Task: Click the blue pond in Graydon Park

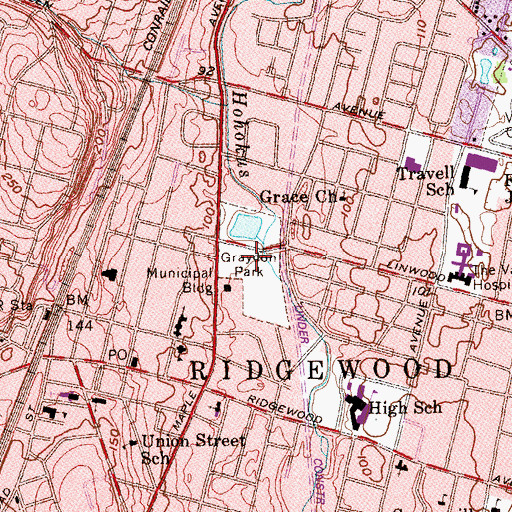Action: point(246,226)
